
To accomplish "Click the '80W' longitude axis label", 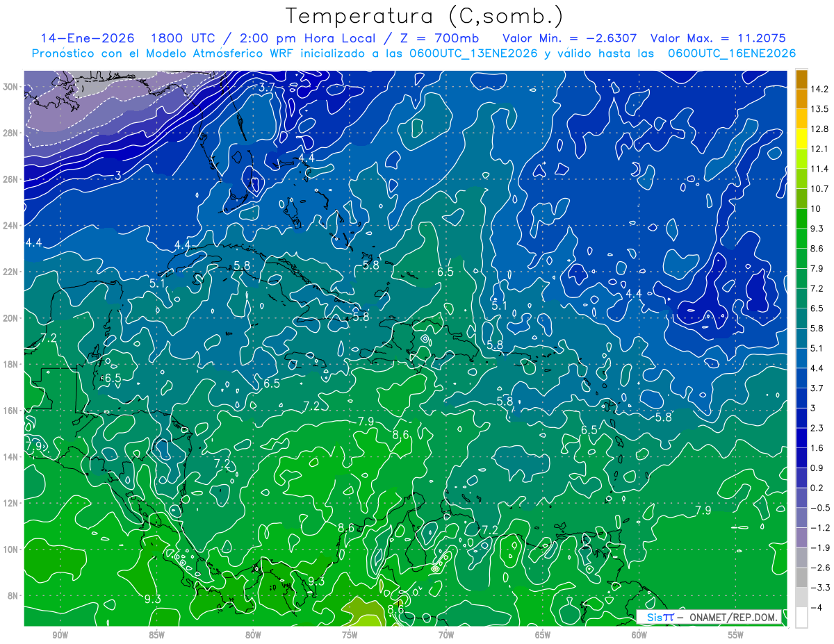I will pos(253,635).
